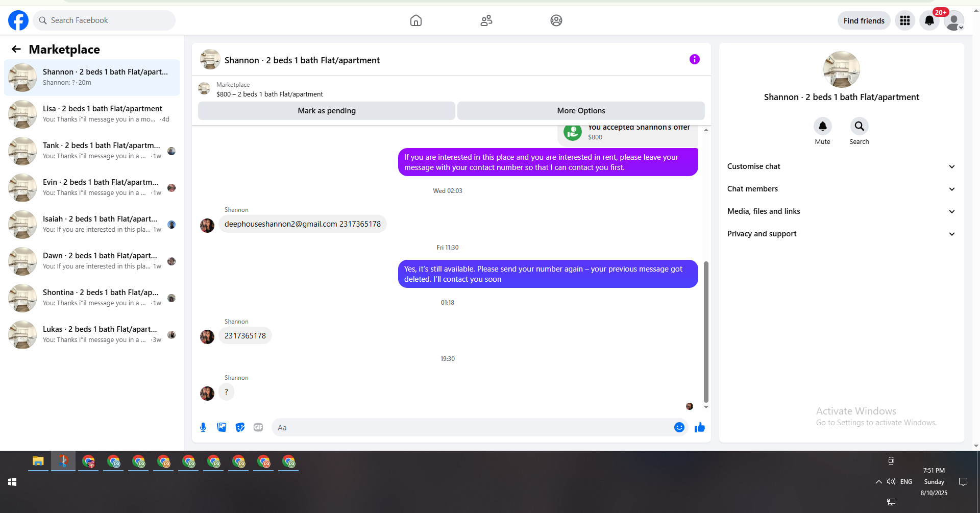Click Shannon's question mark message bubble

(x=226, y=392)
